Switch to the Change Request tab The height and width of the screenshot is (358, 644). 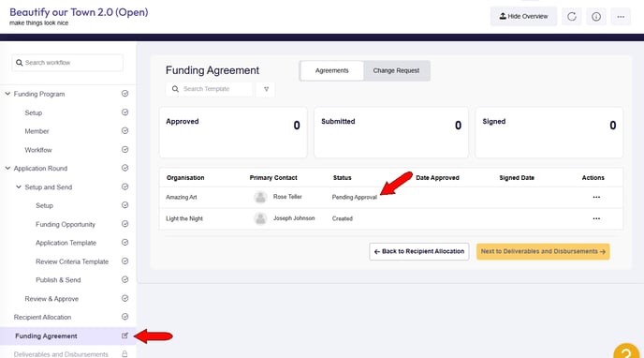click(396, 70)
